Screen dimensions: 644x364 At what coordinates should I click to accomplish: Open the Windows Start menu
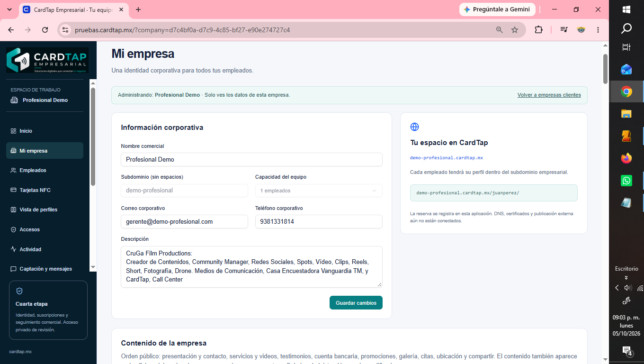[626, 9]
